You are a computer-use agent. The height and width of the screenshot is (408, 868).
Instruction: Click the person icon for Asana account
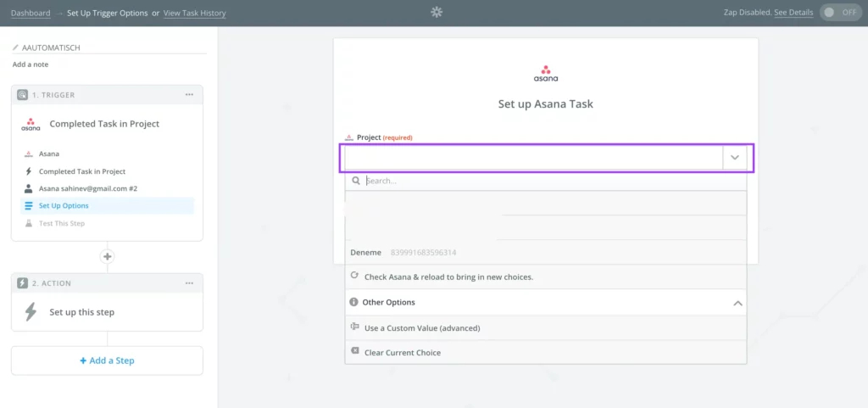coord(28,189)
